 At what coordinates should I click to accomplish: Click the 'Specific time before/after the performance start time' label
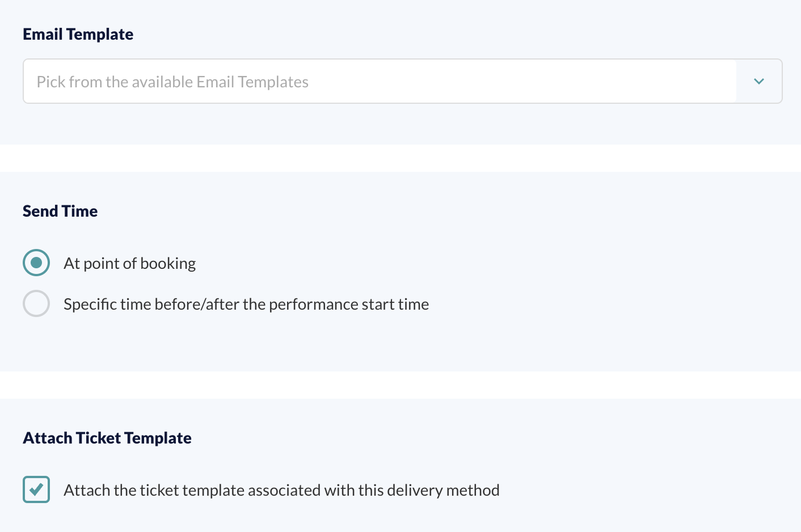[x=246, y=304]
